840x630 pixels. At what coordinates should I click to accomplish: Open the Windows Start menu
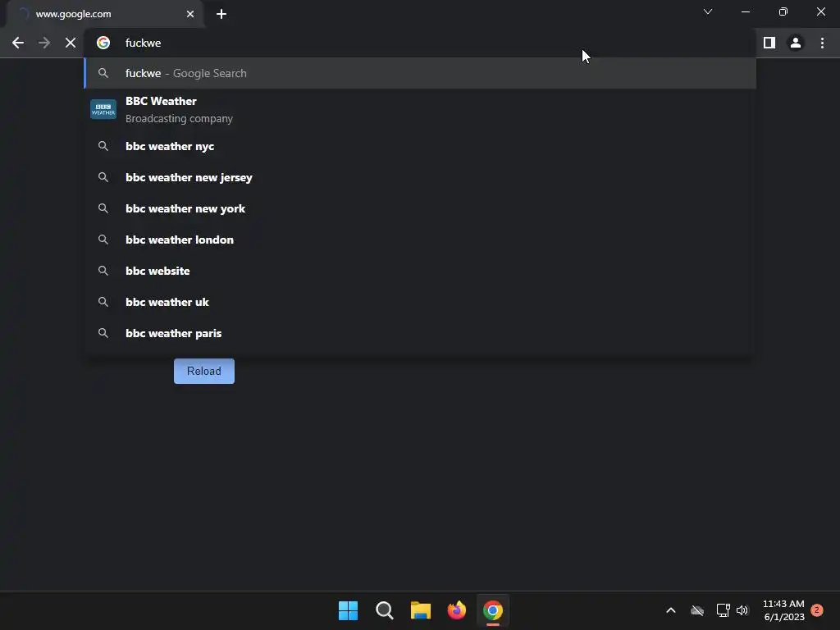pos(348,610)
